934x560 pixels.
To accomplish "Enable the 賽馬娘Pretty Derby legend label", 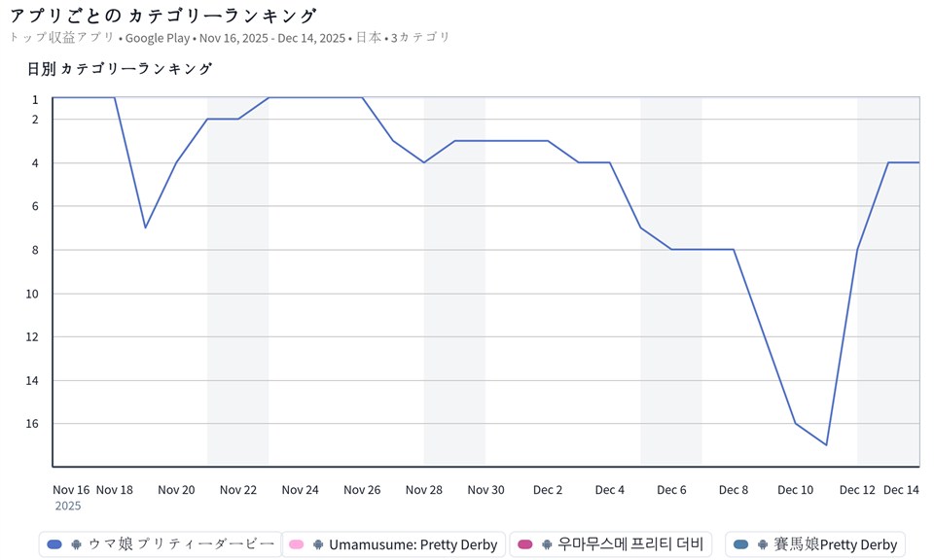I will (835, 544).
